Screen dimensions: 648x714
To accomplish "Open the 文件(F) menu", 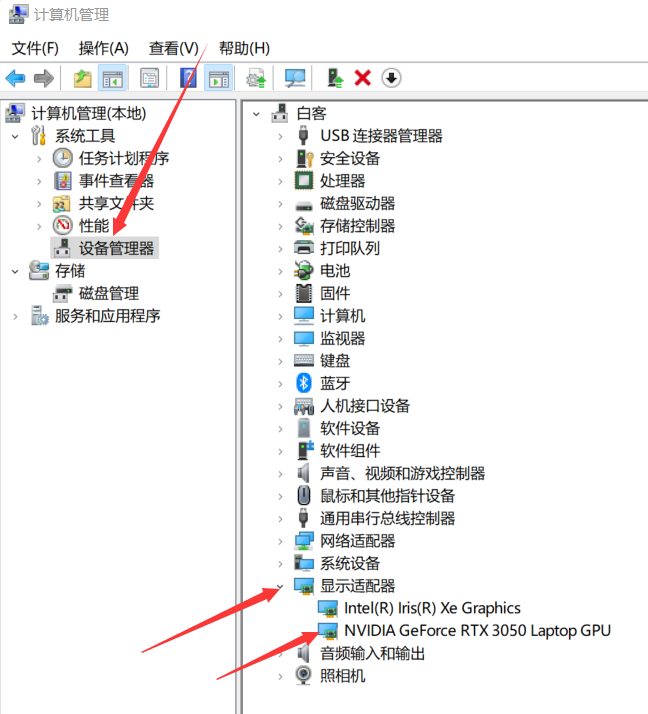I will click(x=35, y=48).
